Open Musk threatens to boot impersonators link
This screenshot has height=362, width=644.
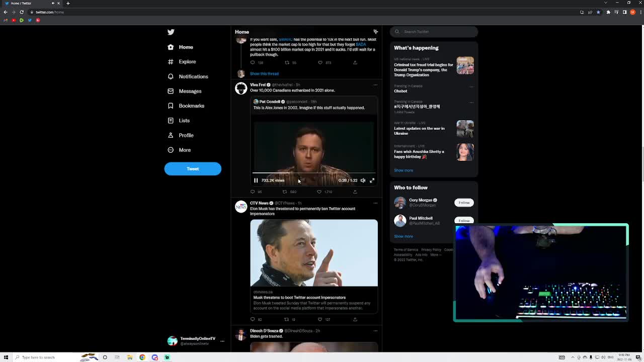(299, 297)
